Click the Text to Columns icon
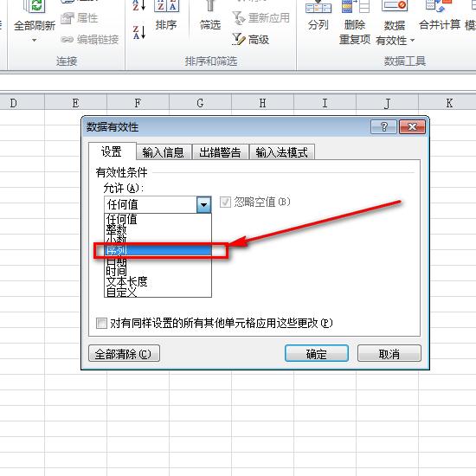476x476 pixels. coord(318,7)
